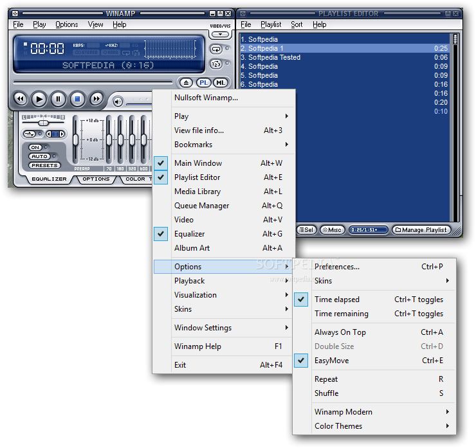The height and width of the screenshot is (448, 476).
Task: Toggle the PL playlist button
Action: pos(203,82)
